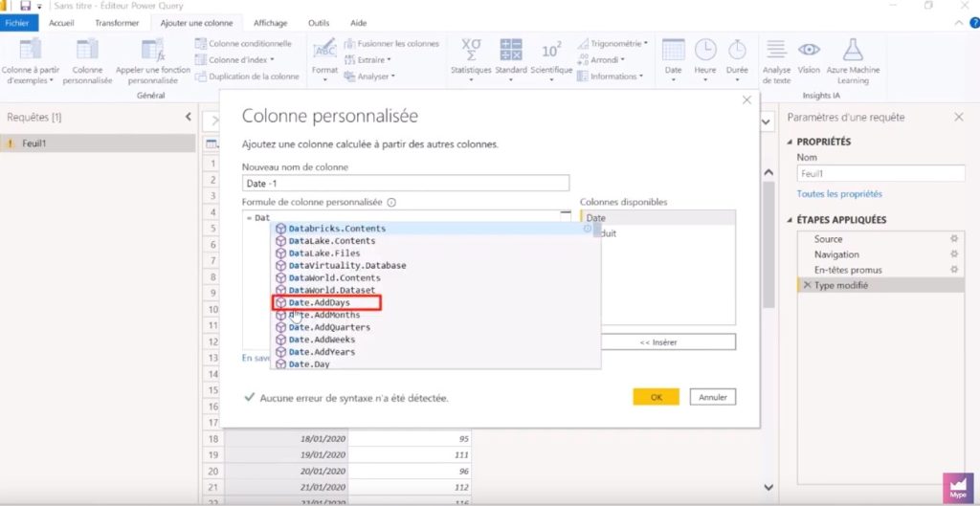Collapse the PROPRIÉTÉS section
Screen dimensions: 980x506
tap(790, 142)
